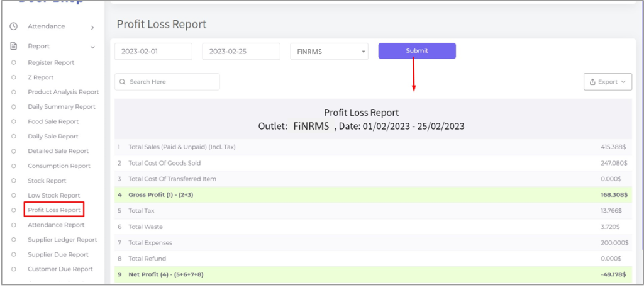Click the end date field 2023-02-25

coord(241,52)
